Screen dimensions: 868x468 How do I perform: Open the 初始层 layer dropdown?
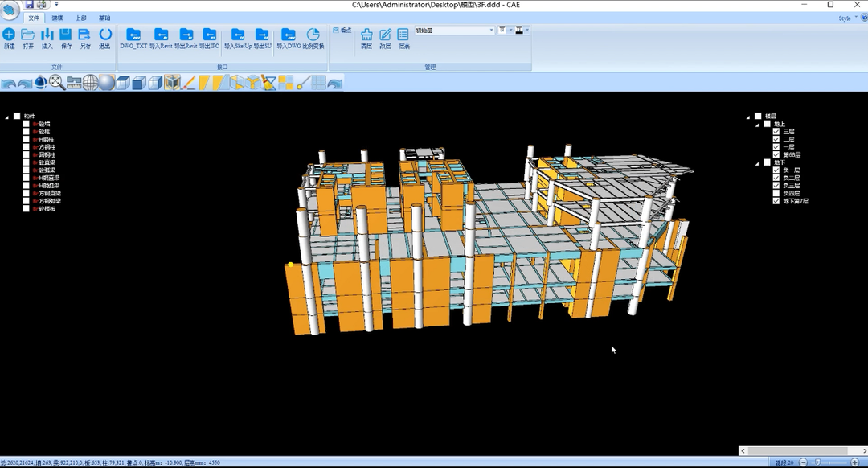[x=492, y=31]
